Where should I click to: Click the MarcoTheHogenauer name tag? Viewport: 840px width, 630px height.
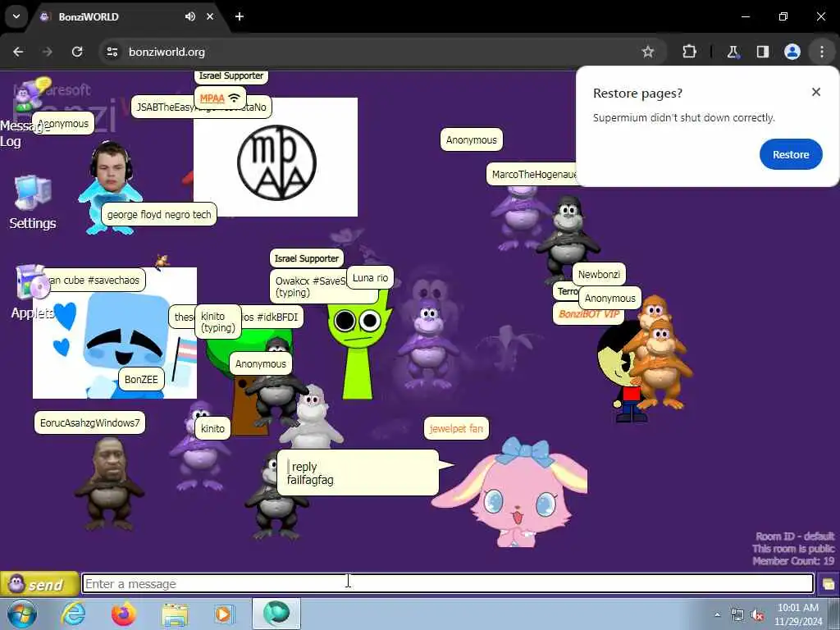click(x=532, y=175)
